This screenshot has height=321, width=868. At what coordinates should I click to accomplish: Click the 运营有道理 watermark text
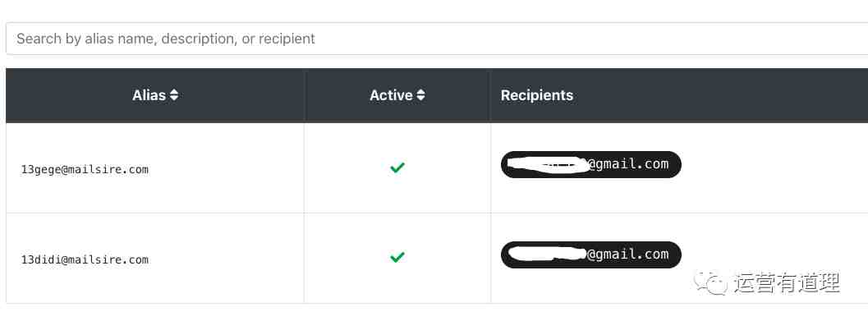787,283
